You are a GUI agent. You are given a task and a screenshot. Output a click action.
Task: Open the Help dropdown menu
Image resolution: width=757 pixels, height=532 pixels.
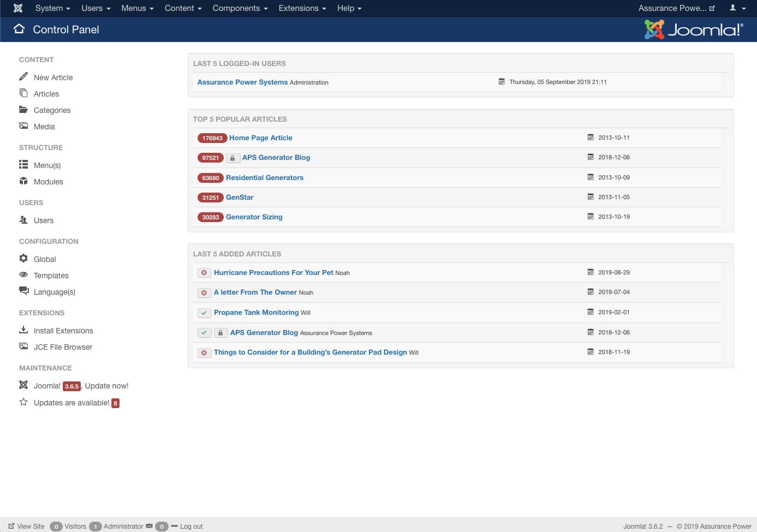tap(349, 8)
